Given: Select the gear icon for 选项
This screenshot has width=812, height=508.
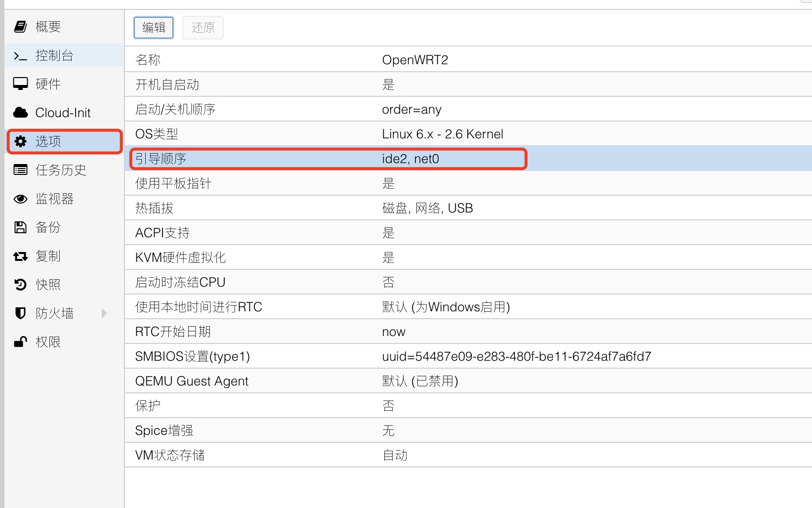Looking at the screenshot, I should tap(20, 141).
